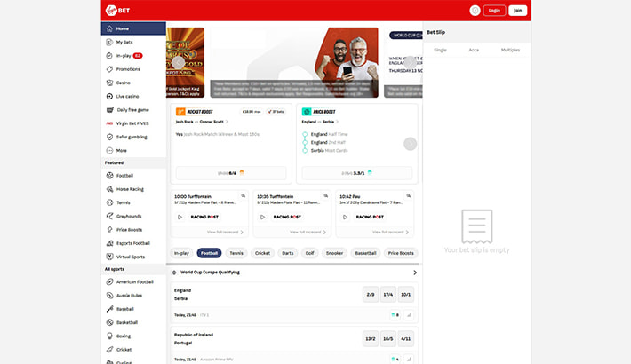Click the magnifier icon on 10:42 Pau
This screenshot has width=631, height=364.
click(x=409, y=196)
